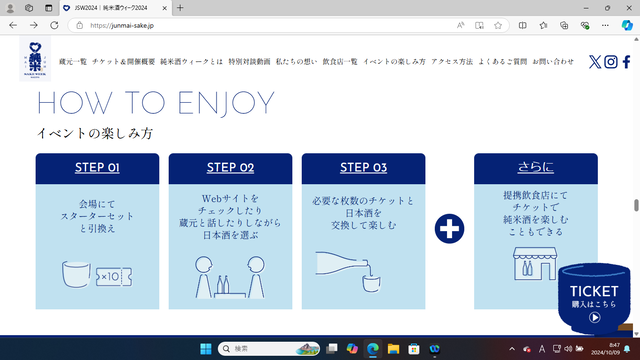Open the Facebook social link
This screenshot has height=360, width=640.
[x=627, y=62]
